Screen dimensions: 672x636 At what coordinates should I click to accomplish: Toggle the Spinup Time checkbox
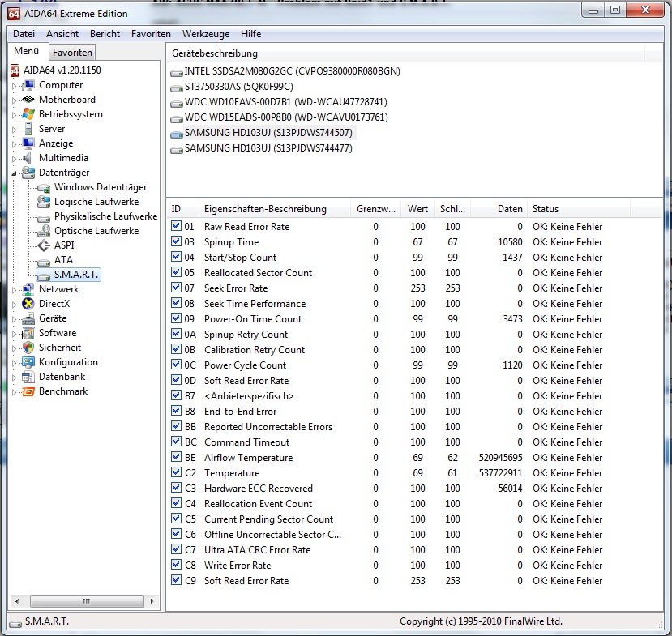(x=176, y=241)
